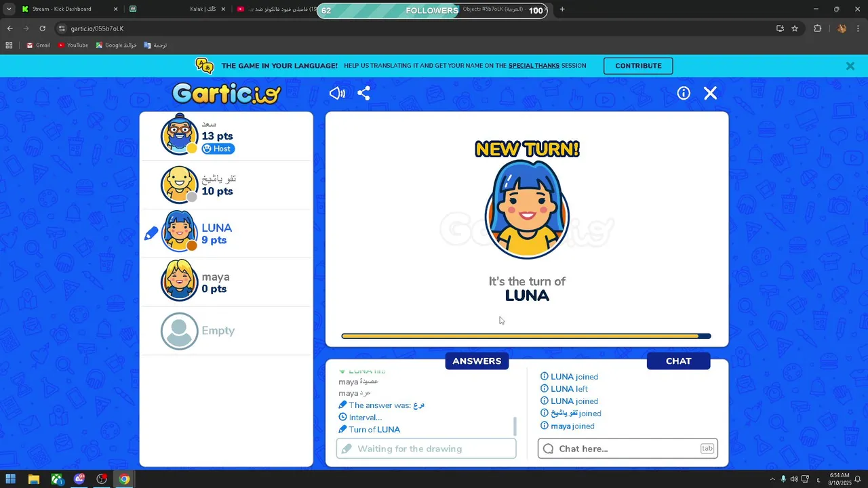
Task: Focus the answer input field
Action: click(426, 449)
